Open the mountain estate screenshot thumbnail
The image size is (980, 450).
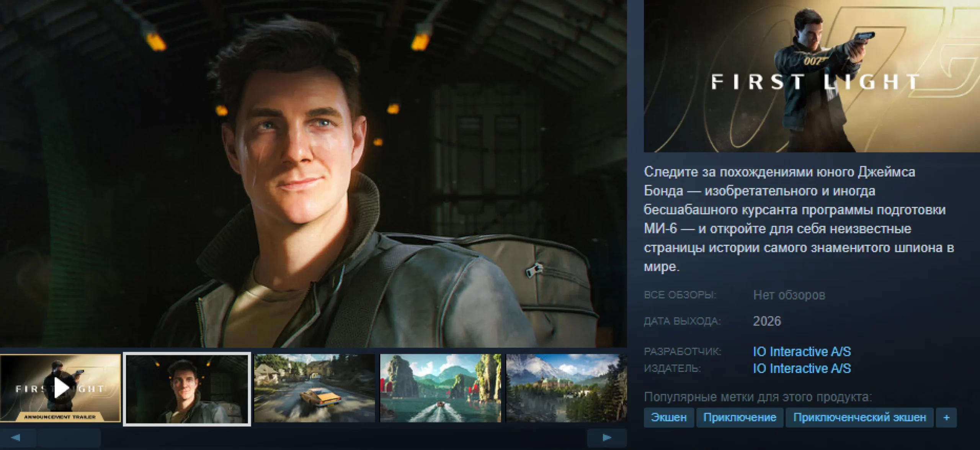pos(566,388)
